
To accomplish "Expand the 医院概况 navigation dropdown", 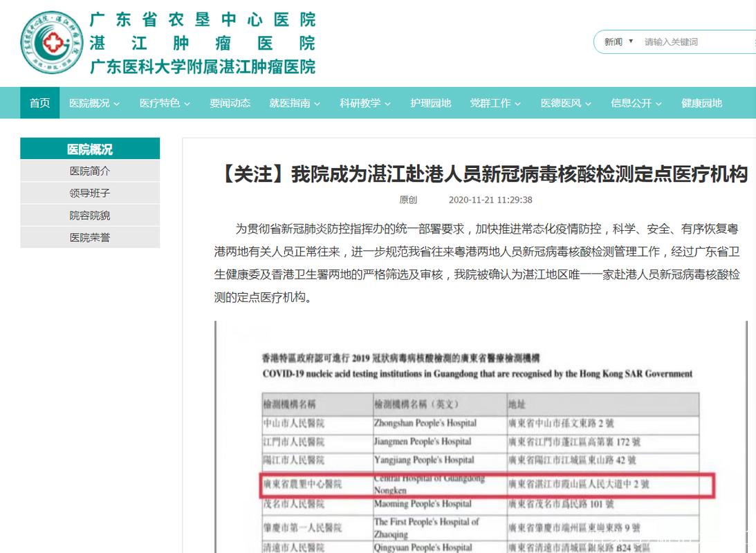I will pos(89,102).
